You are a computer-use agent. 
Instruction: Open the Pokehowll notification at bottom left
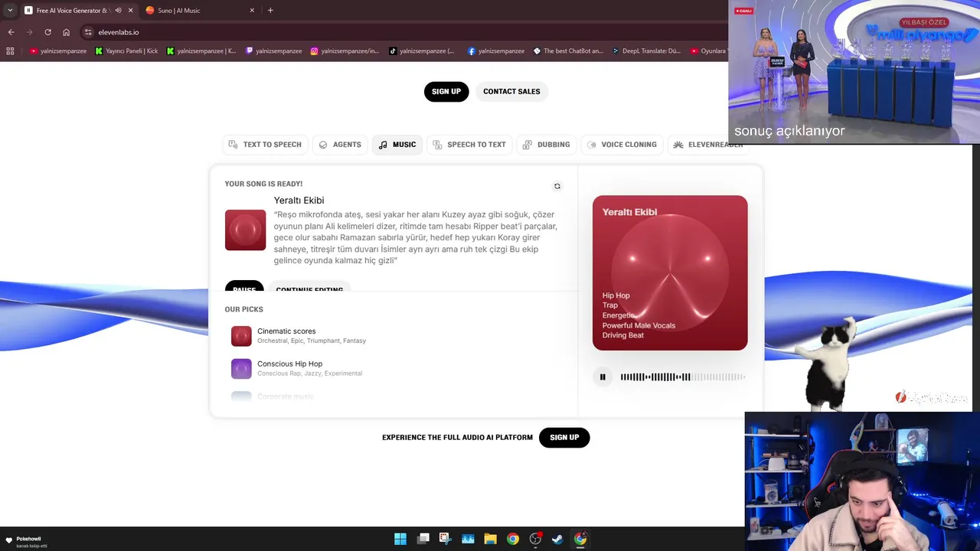(28, 541)
